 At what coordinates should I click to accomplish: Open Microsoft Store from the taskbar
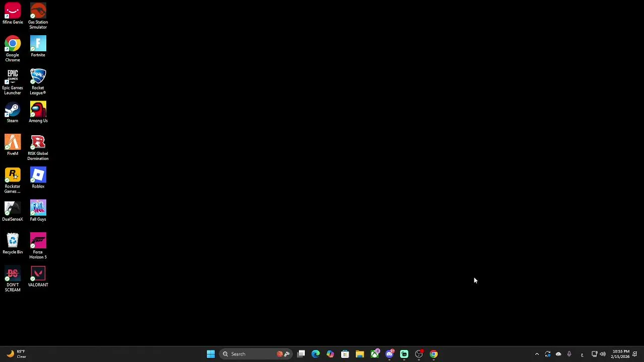[x=345, y=354]
